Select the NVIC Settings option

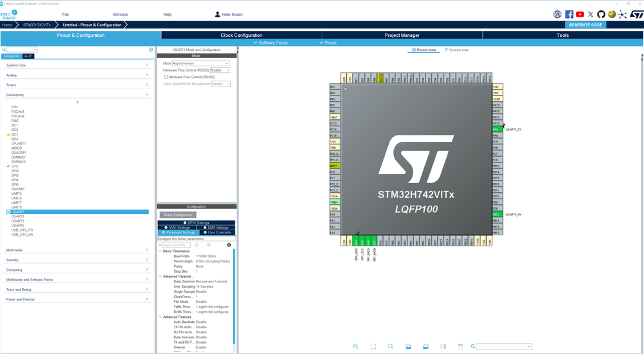pyautogui.click(x=179, y=228)
